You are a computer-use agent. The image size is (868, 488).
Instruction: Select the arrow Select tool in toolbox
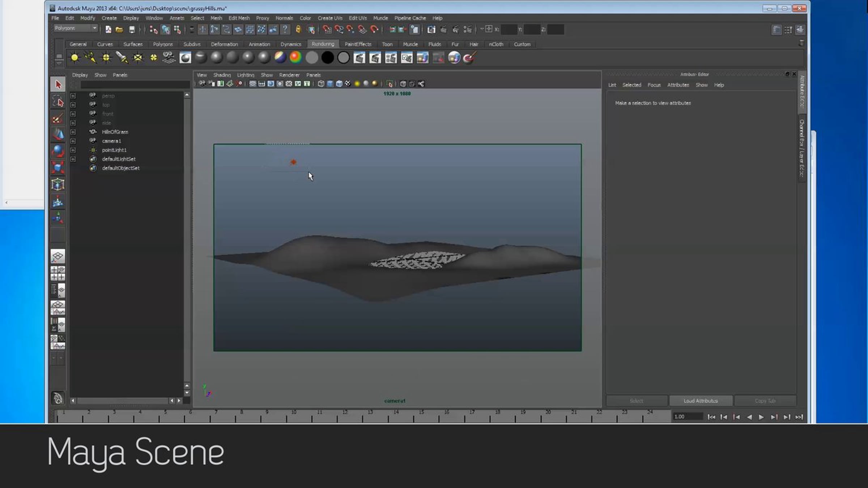[58, 85]
